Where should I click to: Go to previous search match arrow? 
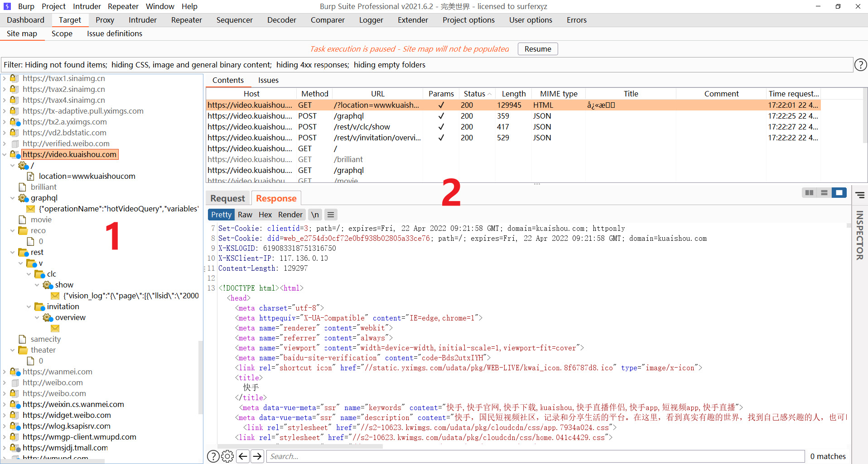pos(243,456)
